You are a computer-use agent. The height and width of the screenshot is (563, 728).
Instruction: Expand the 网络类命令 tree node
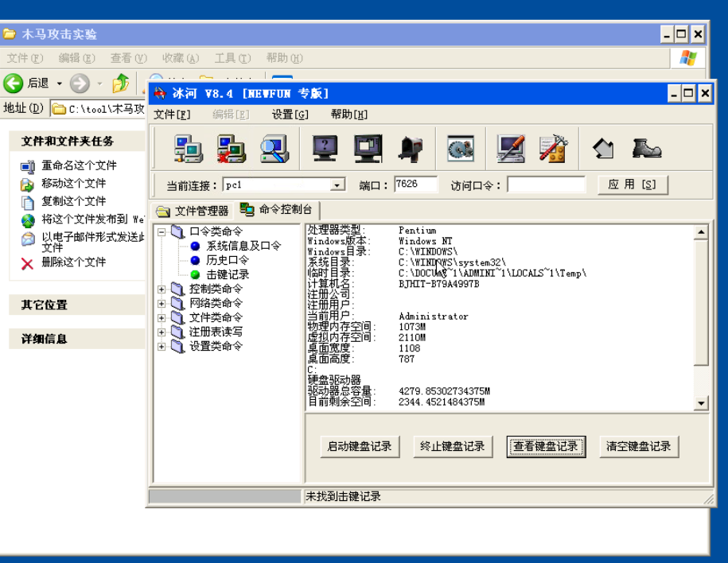(162, 304)
